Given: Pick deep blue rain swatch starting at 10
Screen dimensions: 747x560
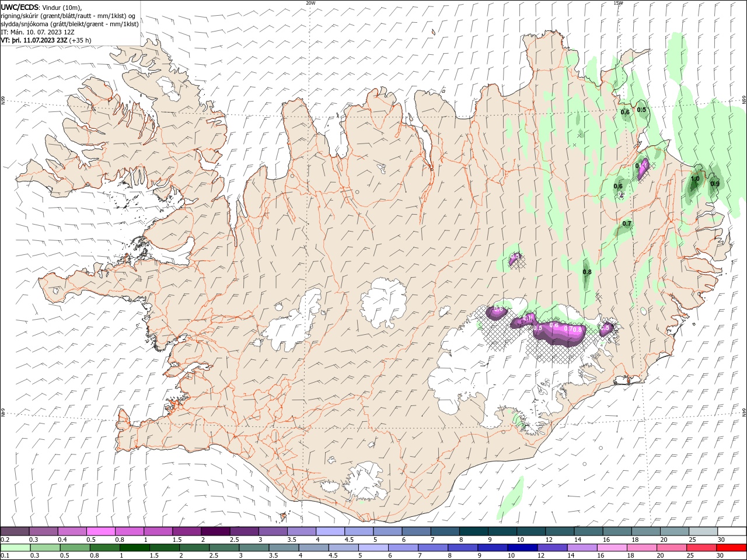Looking at the screenshot, I should coord(522,548).
